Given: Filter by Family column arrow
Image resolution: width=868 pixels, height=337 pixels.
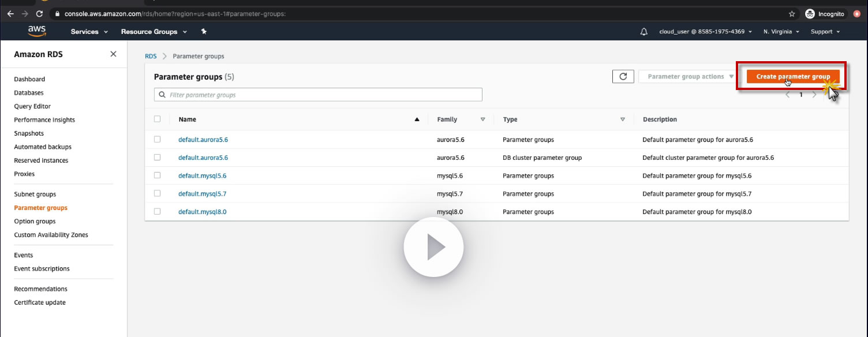Looking at the screenshot, I should 483,119.
